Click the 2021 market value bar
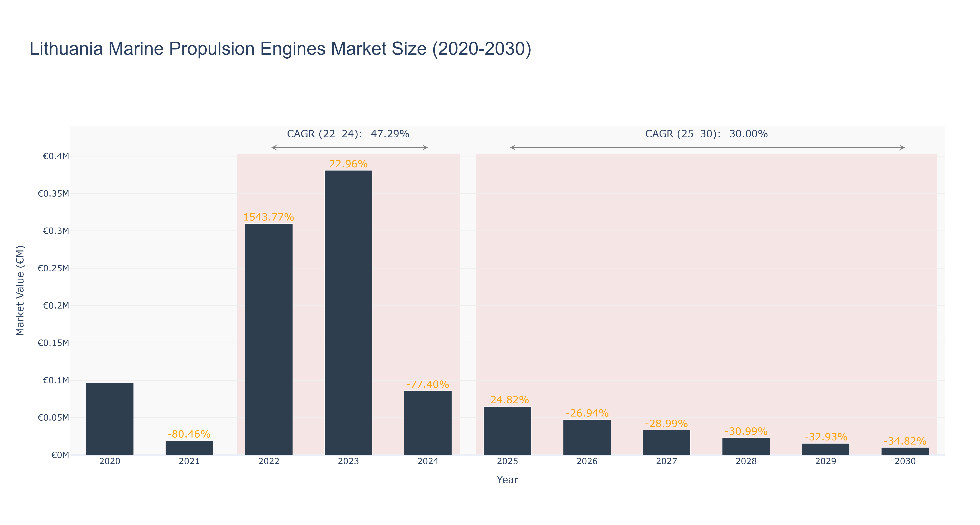The width and height of the screenshot is (980, 525). 189,448
